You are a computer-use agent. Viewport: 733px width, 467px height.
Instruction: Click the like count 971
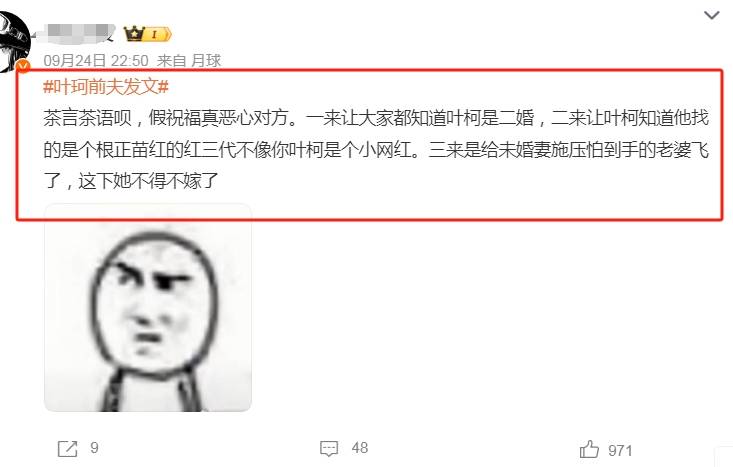pos(620,451)
